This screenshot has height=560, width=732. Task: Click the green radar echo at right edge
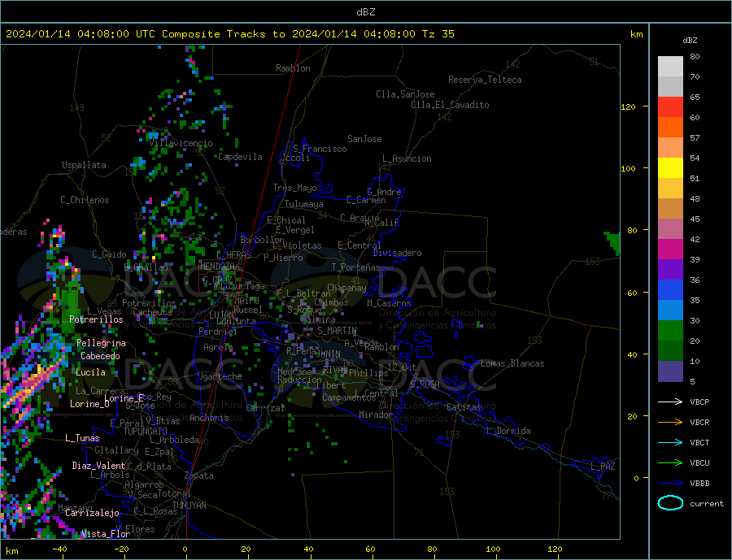click(613, 243)
